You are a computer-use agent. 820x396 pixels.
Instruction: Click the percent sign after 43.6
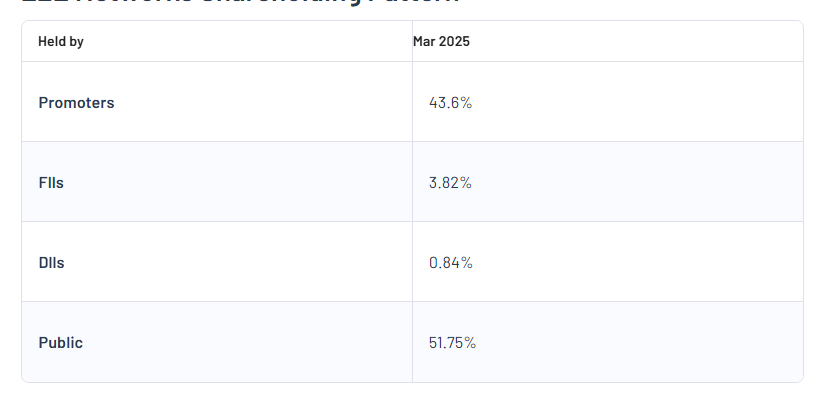tap(466, 103)
